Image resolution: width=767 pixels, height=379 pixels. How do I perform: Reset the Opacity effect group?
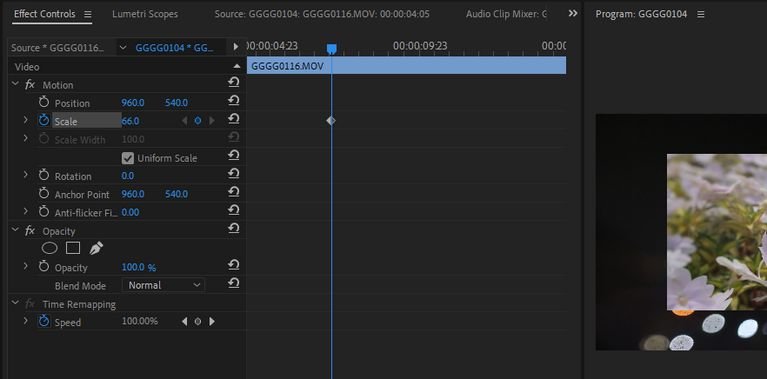pyautogui.click(x=234, y=228)
